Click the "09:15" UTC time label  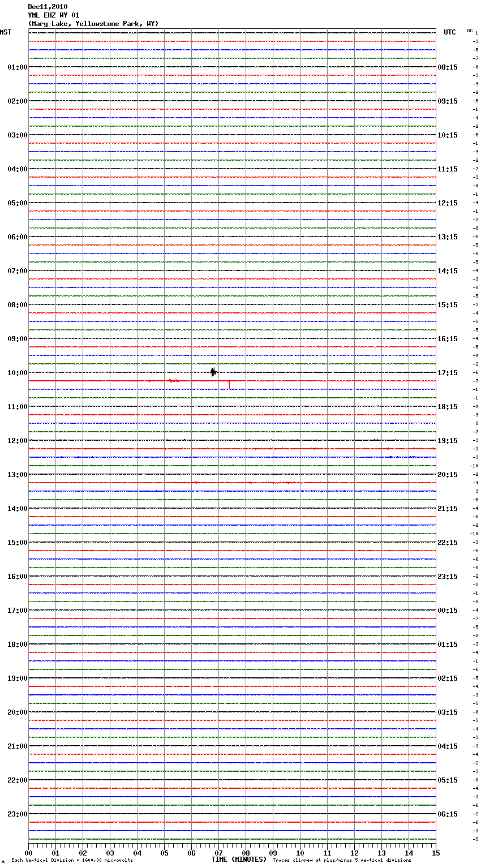[448, 101]
